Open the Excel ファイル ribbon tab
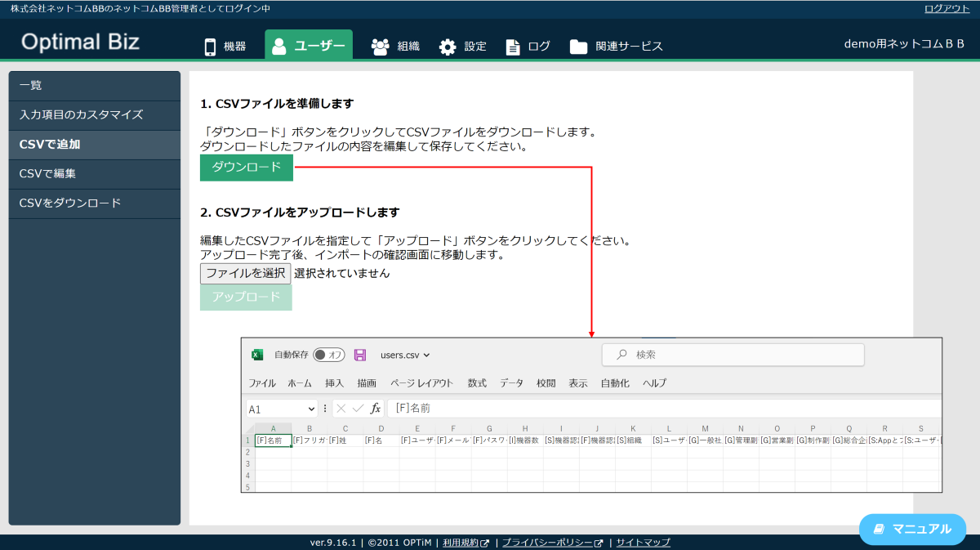980x550 pixels. (x=262, y=382)
